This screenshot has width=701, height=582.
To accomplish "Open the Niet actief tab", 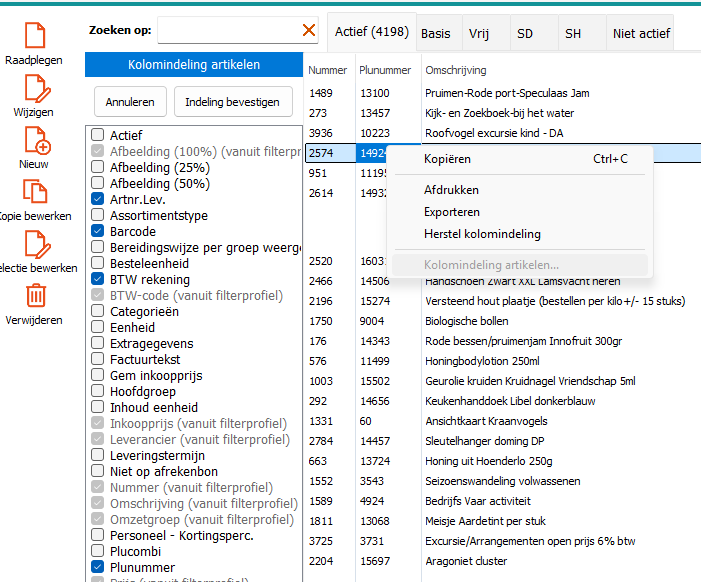I will [641, 33].
